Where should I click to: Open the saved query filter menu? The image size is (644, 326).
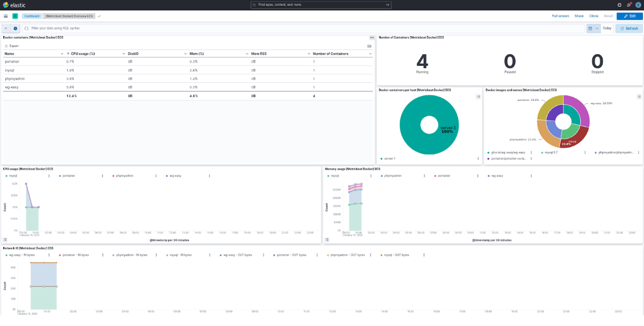(6, 28)
